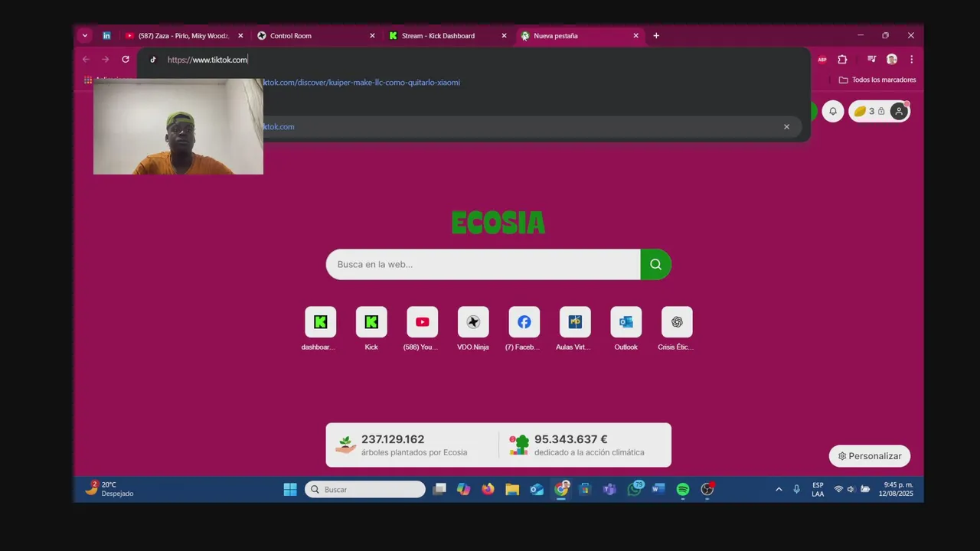Click the Ecosia logo
Image resolution: width=980 pixels, height=551 pixels.
coord(498,223)
